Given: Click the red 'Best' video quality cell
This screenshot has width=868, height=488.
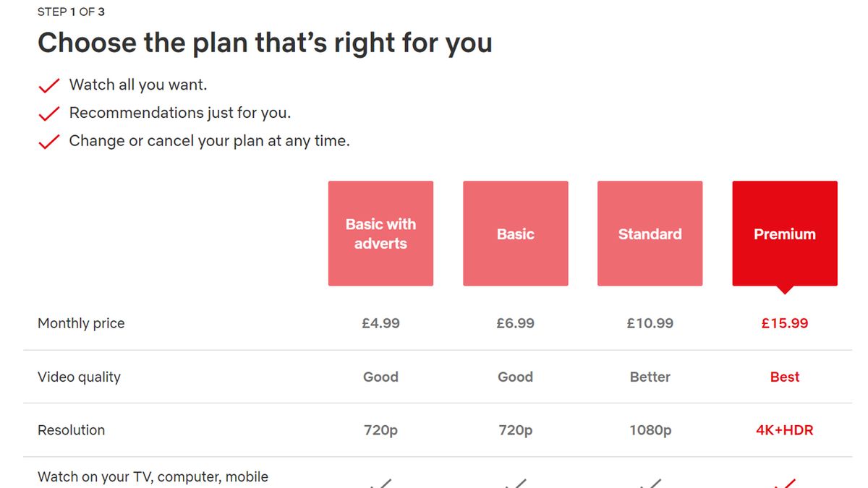Looking at the screenshot, I should (x=784, y=377).
